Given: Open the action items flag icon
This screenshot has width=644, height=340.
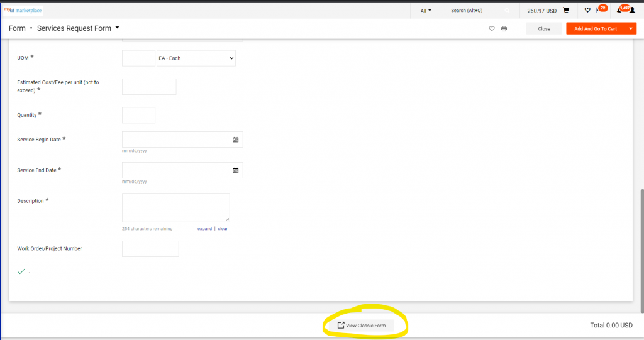Looking at the screenshot, I should (x=597, y=10).
